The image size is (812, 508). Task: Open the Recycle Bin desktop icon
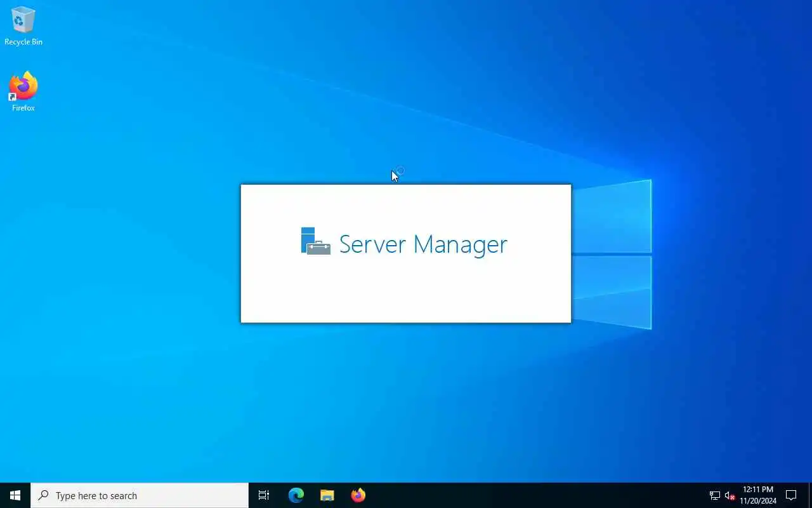pyautogui.click(x=23, y=26)
